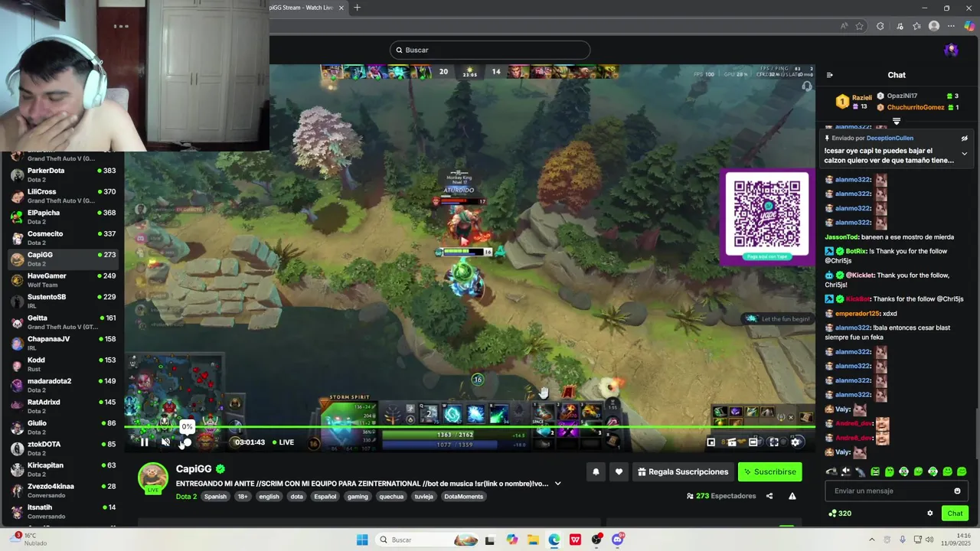The height and width of the screenshot is (551, 980).
Task: Open ChapanaaJV channel in sidebar
Action: point(62,343)
